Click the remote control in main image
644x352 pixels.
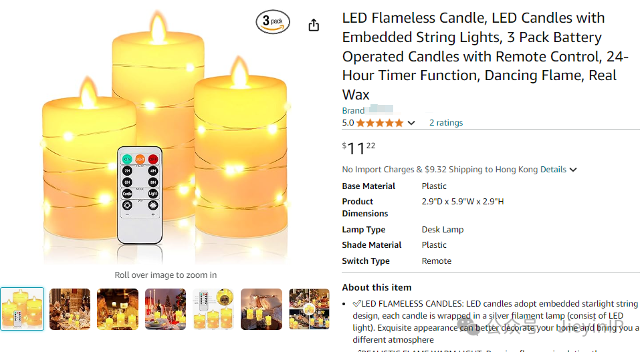pos(140,194)
